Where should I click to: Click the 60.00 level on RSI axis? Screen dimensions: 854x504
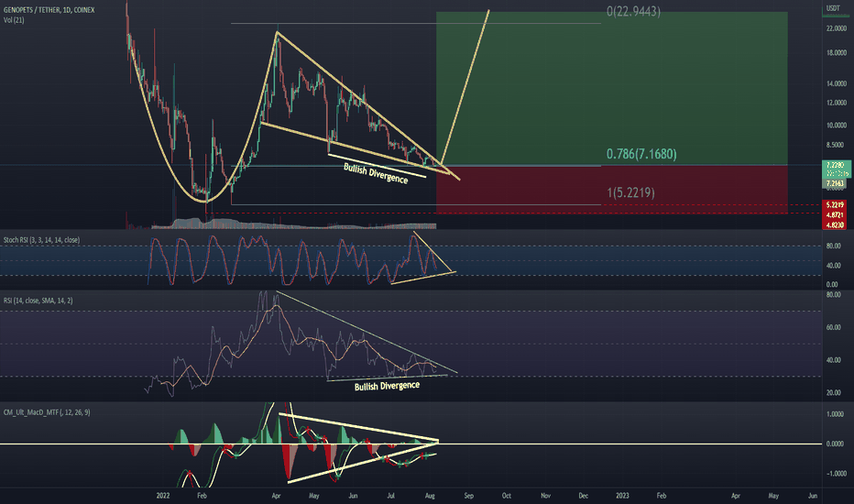click(833, 327)
